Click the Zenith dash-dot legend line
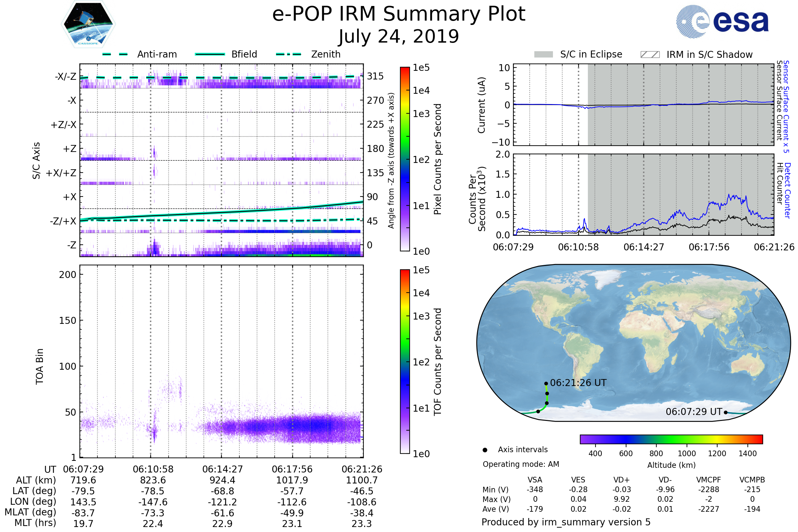 [x=288, y=54]
